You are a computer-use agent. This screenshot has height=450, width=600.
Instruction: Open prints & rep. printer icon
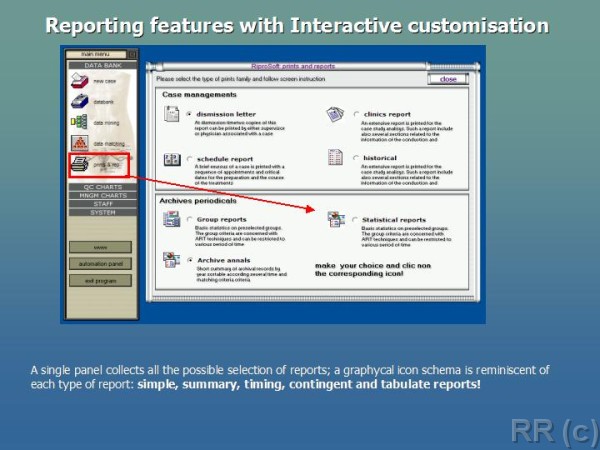click(79, 165)
